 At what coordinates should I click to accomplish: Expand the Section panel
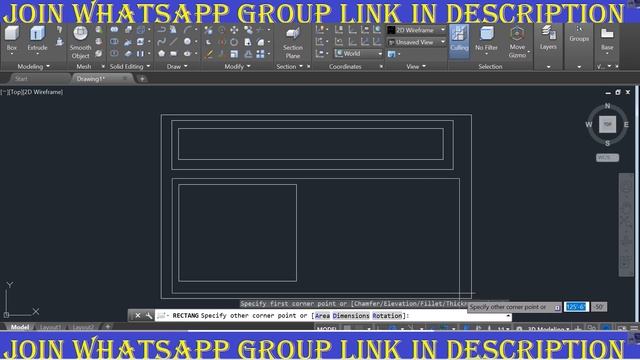(289, 66)
